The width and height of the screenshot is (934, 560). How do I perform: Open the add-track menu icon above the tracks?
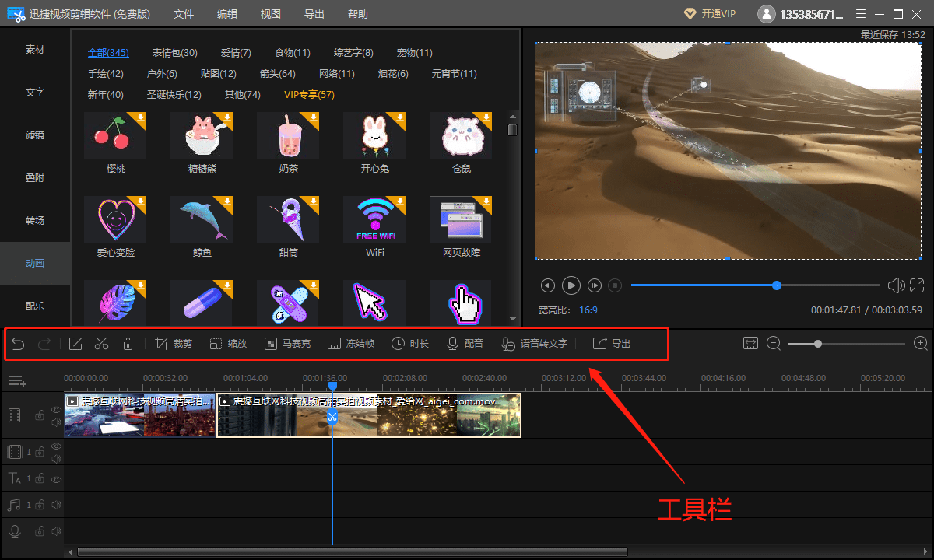pos(18,381)
